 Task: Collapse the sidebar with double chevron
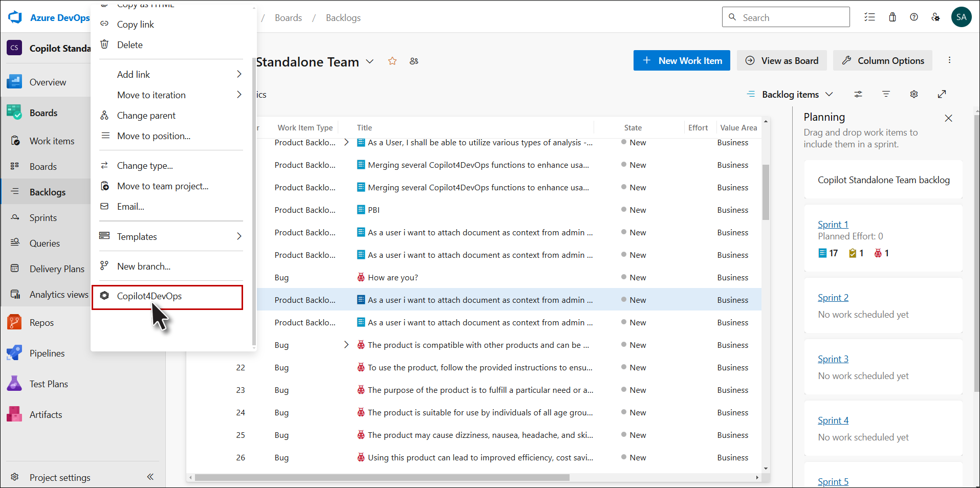(150, 477)
